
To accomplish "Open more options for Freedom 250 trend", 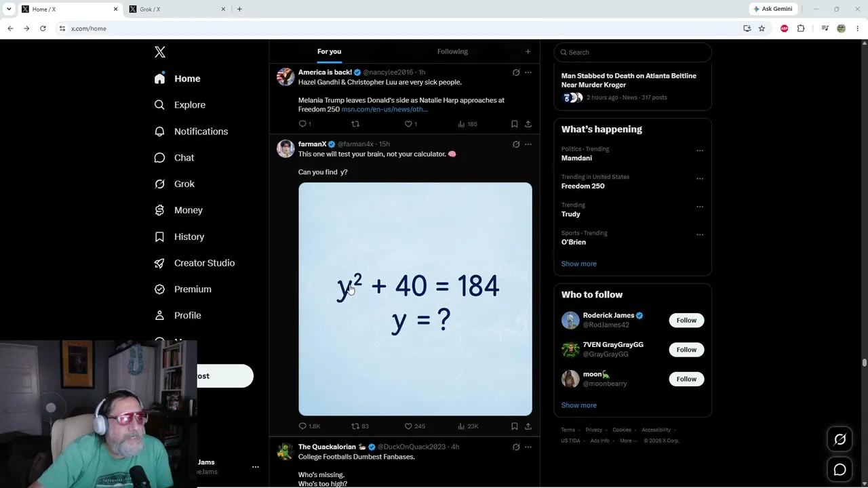I will [x=700, y=179].
